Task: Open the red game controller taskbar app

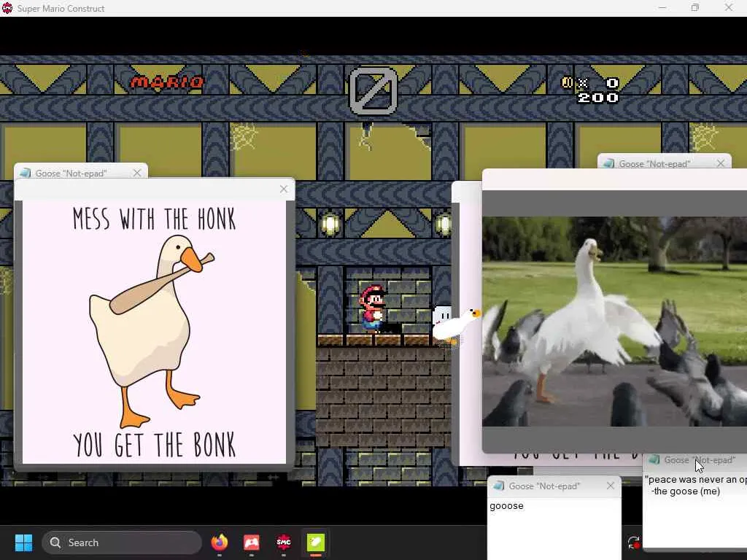Action: click(252, 542)
